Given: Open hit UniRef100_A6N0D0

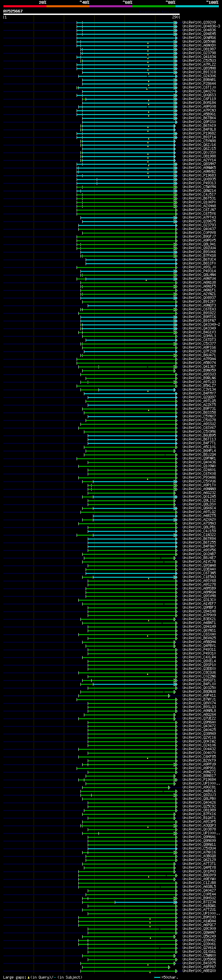Looking at the screenshot, I should click(199, 45).
